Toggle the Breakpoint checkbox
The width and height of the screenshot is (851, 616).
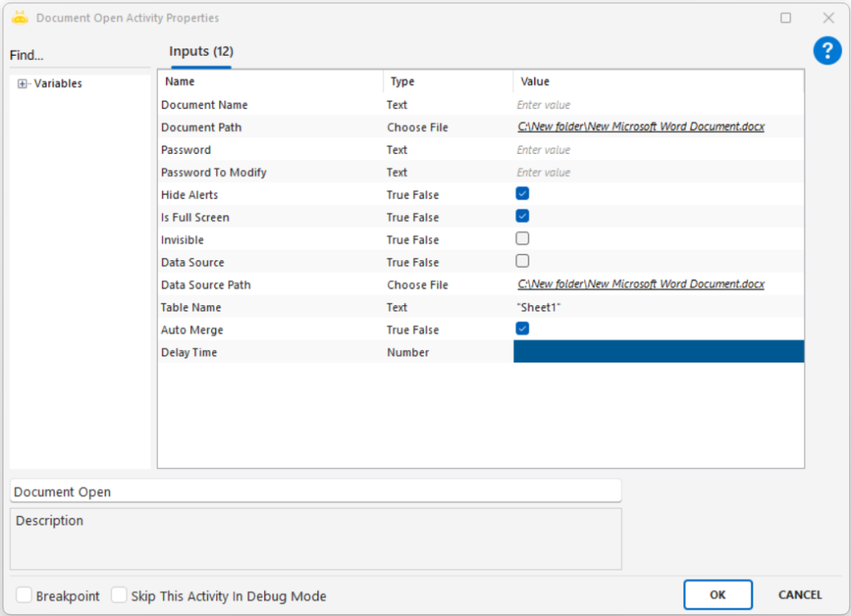(x=24, y=595)
